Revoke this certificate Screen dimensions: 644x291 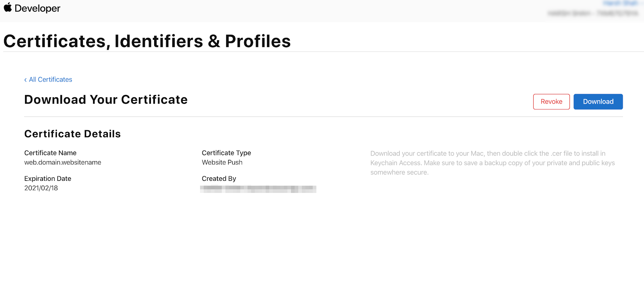point(551,102)
